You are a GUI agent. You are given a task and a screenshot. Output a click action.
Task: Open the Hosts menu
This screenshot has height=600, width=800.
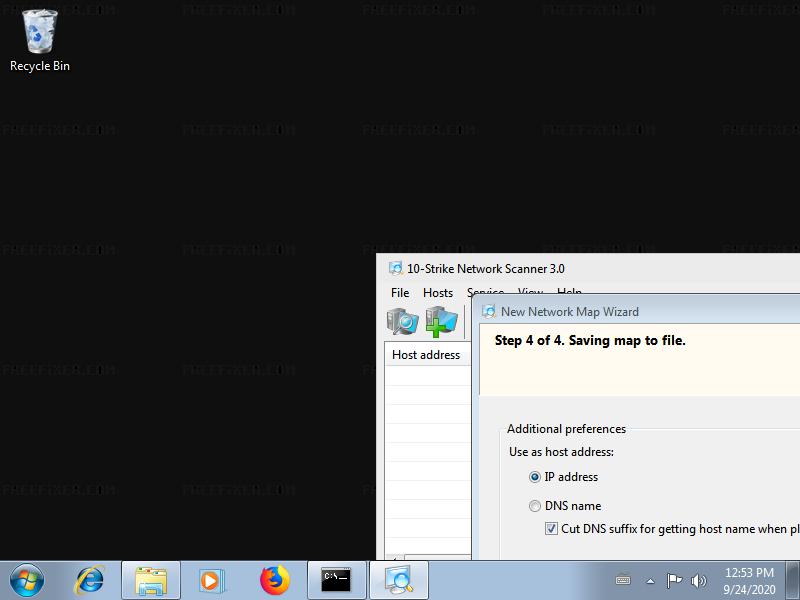(438, 293)
